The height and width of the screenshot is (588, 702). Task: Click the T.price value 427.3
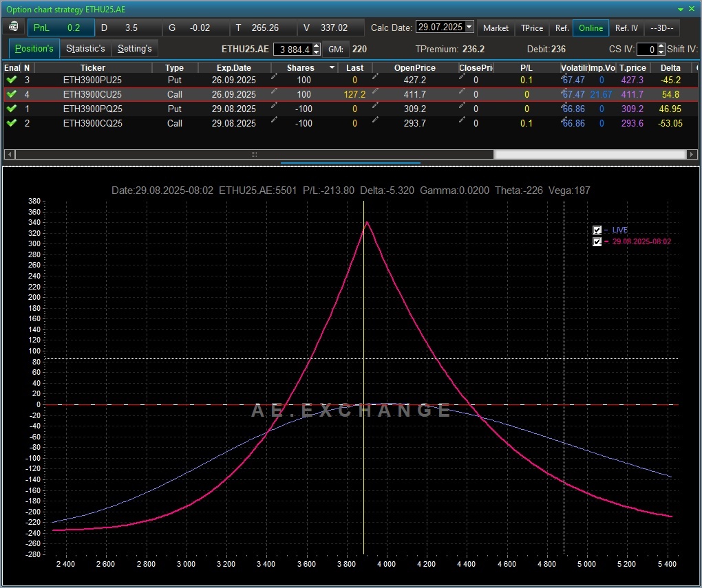click(632, 80)
